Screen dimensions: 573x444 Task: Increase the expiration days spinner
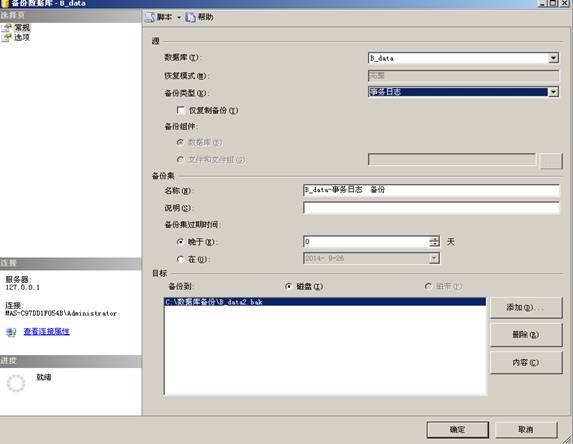(x=434, y=239)
